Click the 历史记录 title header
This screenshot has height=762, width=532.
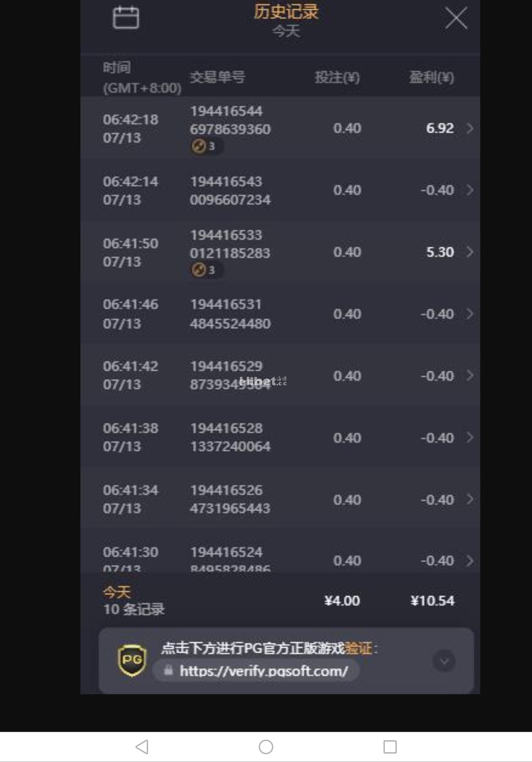tap(286, 12)
